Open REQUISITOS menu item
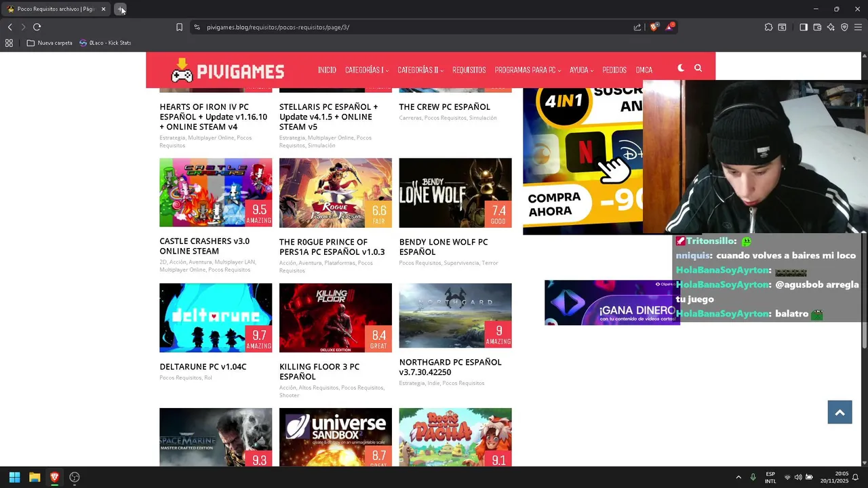The width and height of the screenshot is (868, 488). pyautogui.click(x=469, y=70)
